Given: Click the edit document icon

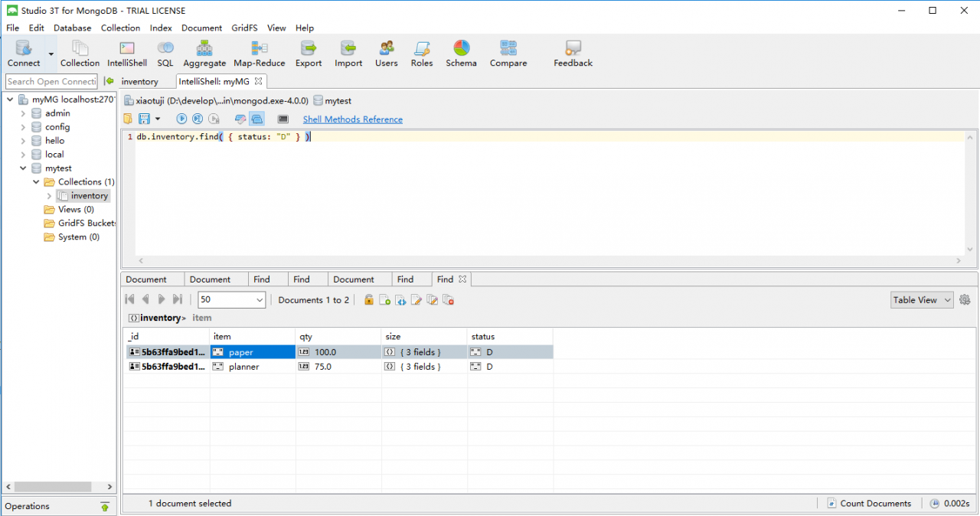Looking at the screenshot, I should (416, 300).
